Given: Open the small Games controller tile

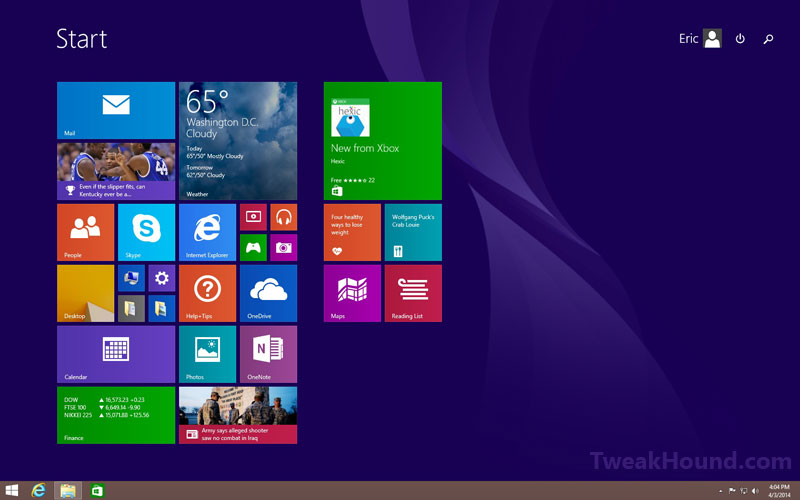Looking at the screenshot, I should 253,247.
